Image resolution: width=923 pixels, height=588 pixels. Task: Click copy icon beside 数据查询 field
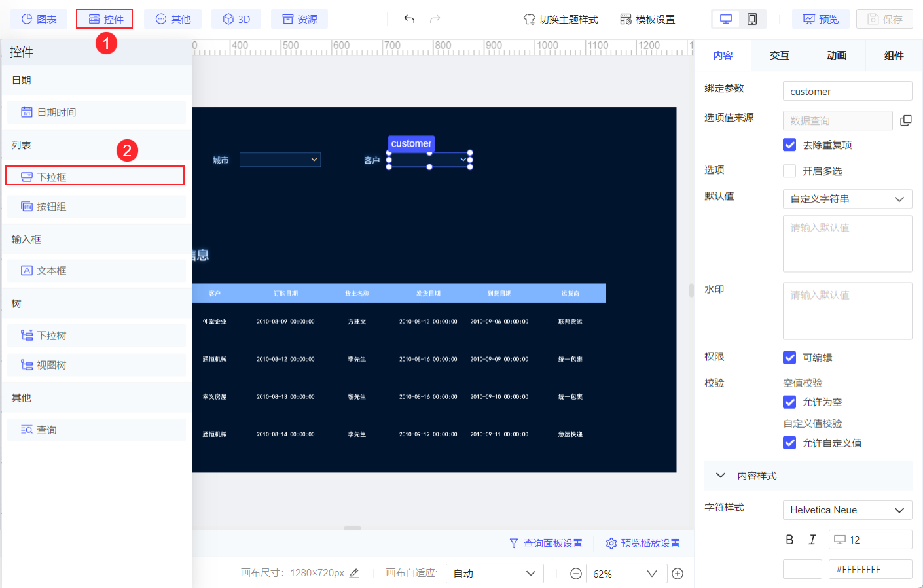(905, 120)
